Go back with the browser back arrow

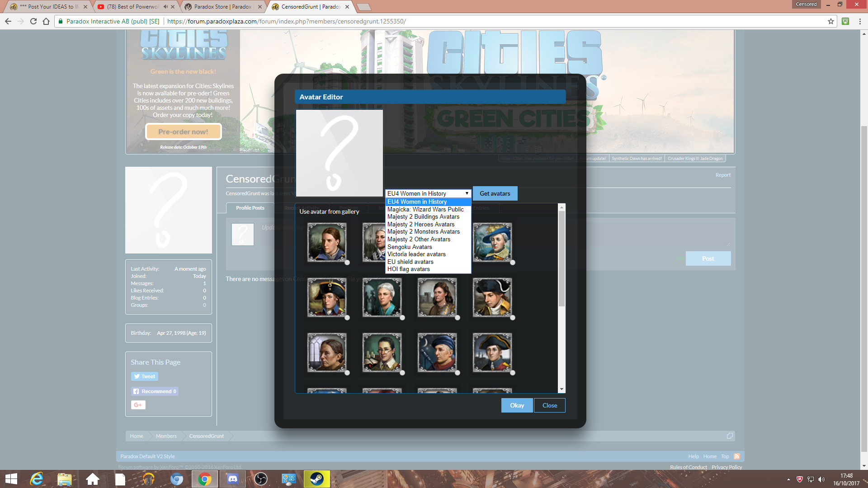8,21
